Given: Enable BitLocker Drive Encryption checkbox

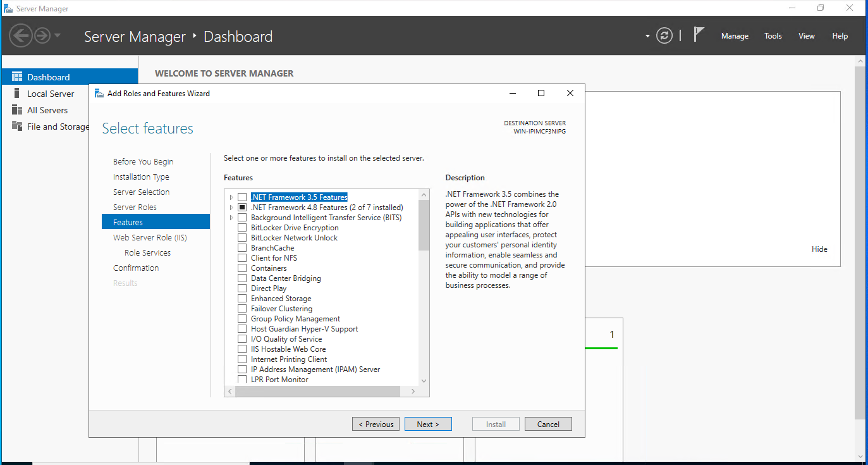Looking at the screenshot, I should [242, 228].
